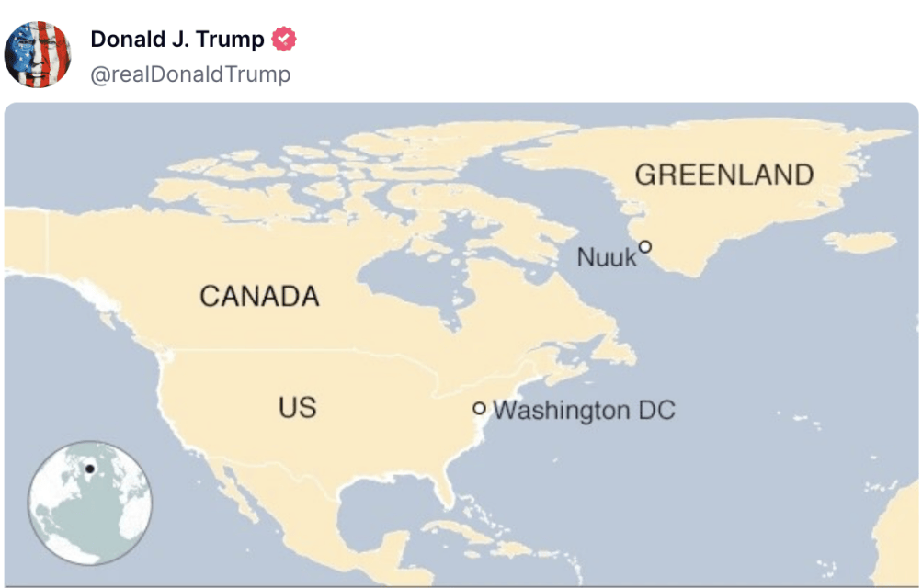Click the Washington DC marker circle
Screen dimensions: 922x588
tap(479, 408)
